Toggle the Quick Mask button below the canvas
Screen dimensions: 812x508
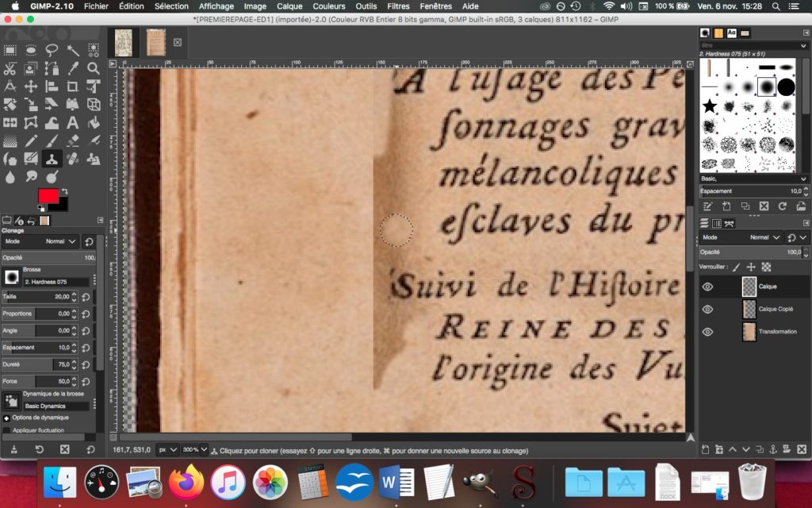113,437
